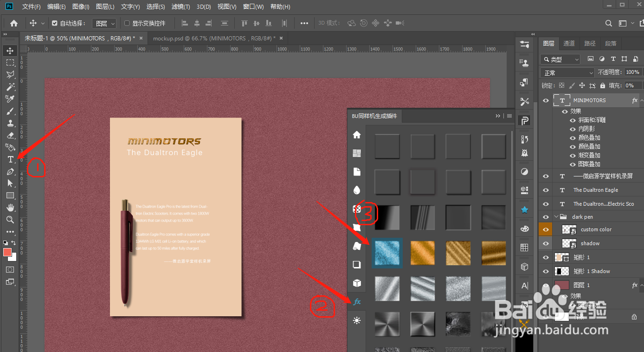Toggle the Auto-Select (自动选择) checkbox

(x=55, y=23)
